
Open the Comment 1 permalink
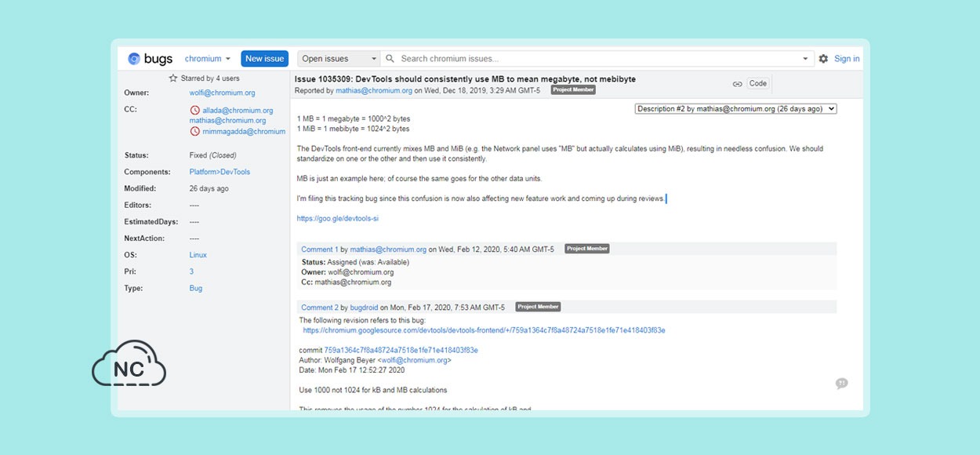tap(320, 249)
